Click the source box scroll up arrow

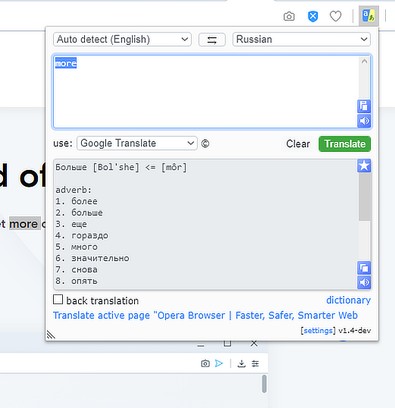pyautogui.click(x=364, y=61)
